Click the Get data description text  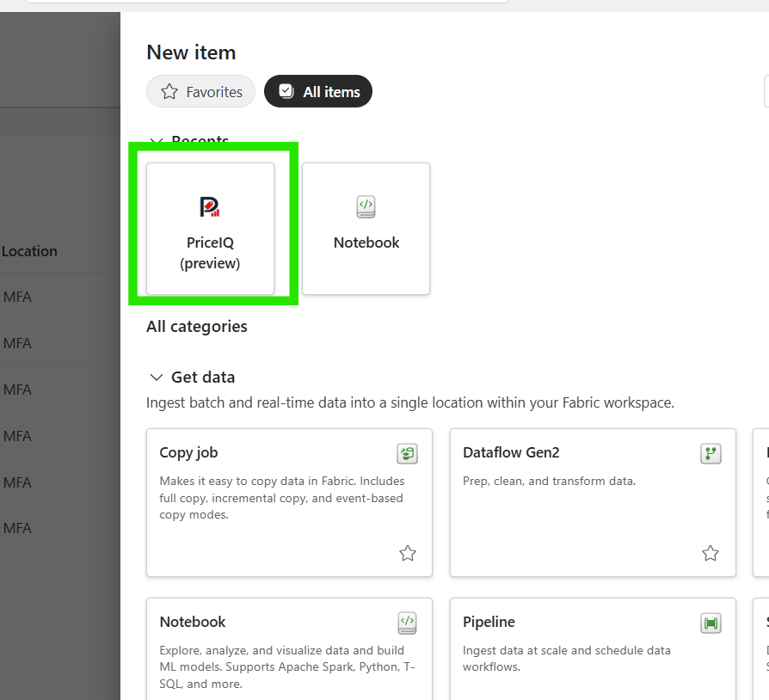(410, 402)
